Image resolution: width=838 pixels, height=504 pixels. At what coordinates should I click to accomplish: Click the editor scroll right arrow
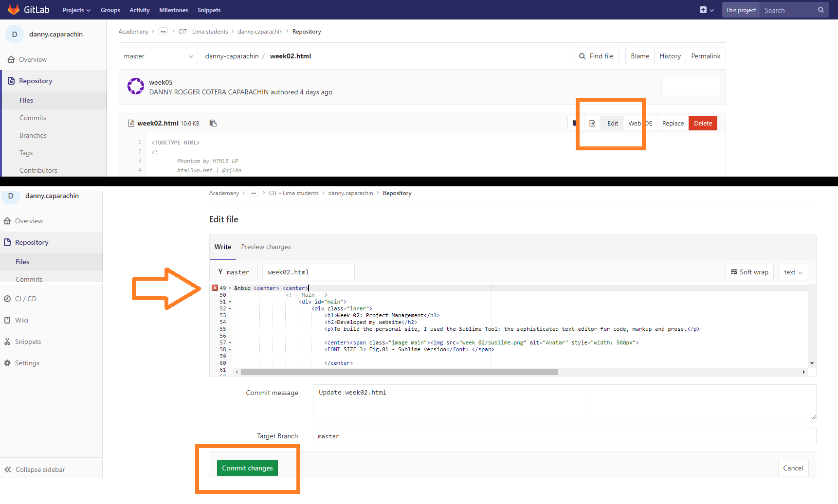point(803,372)
